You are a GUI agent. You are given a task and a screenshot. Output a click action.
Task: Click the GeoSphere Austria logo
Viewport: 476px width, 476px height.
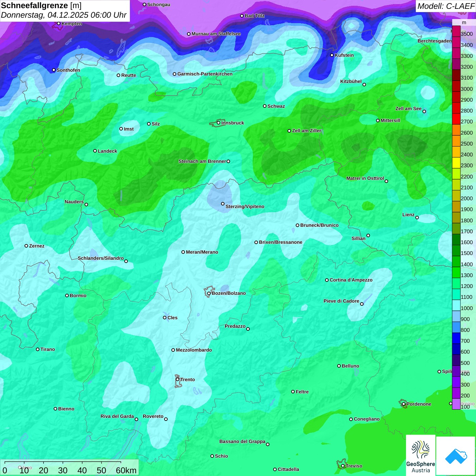click(x=421, y=455)
